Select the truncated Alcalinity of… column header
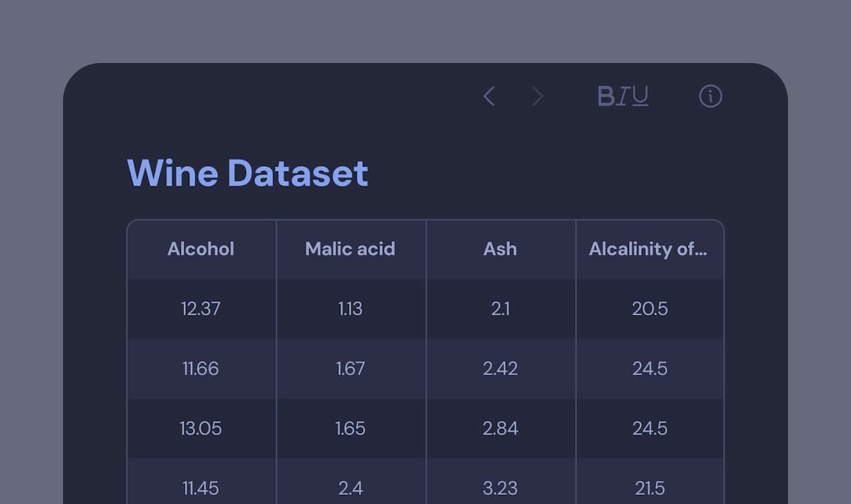The width and height of the screenshot is (851, 504). [648, 249]
